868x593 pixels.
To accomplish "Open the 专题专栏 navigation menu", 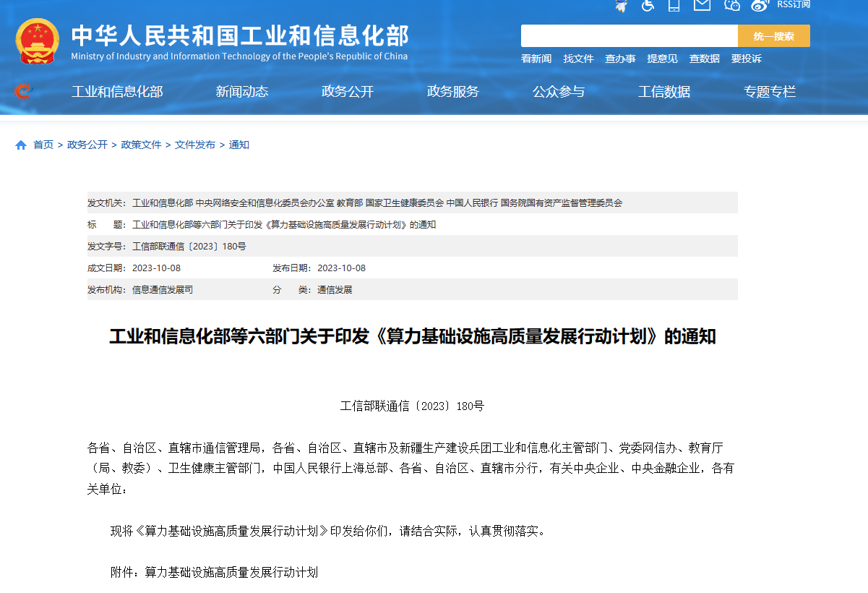I will 770,92.
